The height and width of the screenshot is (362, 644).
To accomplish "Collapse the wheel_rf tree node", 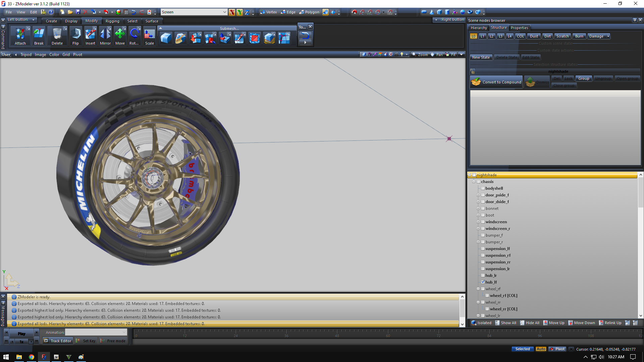I will (x=478, y=289).
